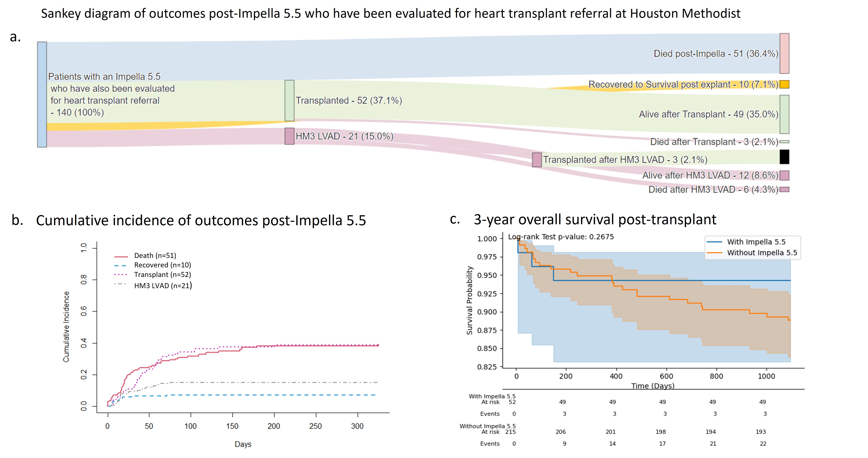Click the purple HM3 LVAD node rectangle

point(289,136)
